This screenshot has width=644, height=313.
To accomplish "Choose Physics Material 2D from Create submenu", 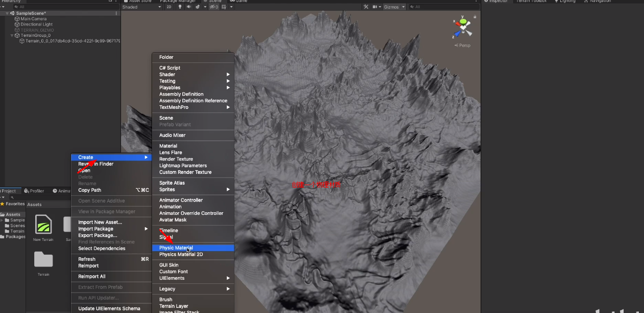I will pyautogui.click(x=193, y=254).
